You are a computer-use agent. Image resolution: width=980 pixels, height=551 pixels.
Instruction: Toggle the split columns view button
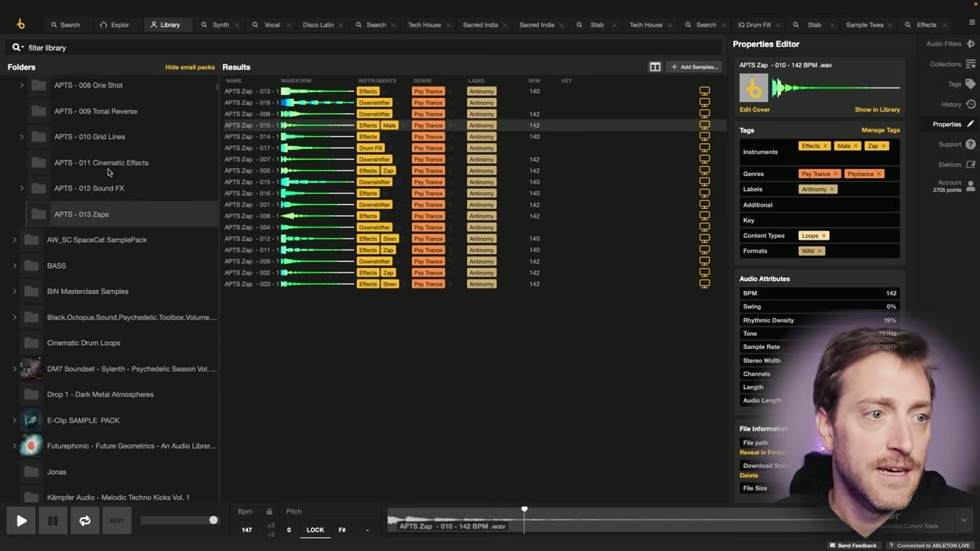(x=655, y=67)
